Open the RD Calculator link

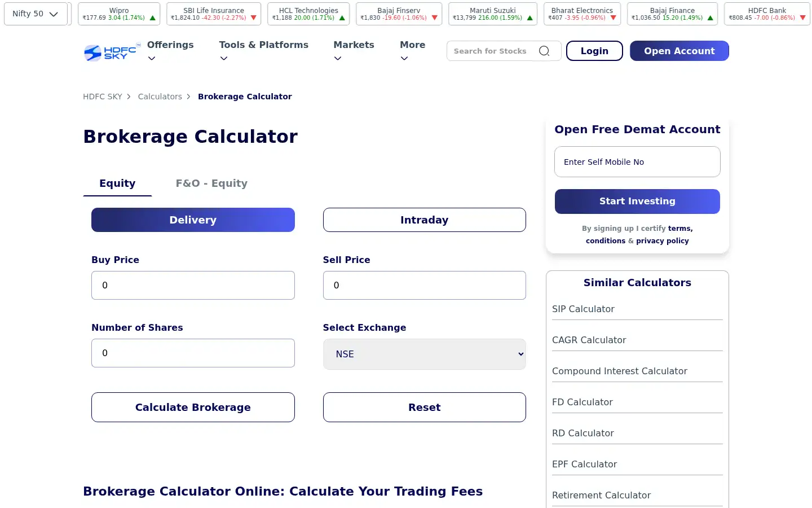click(582, 433)
